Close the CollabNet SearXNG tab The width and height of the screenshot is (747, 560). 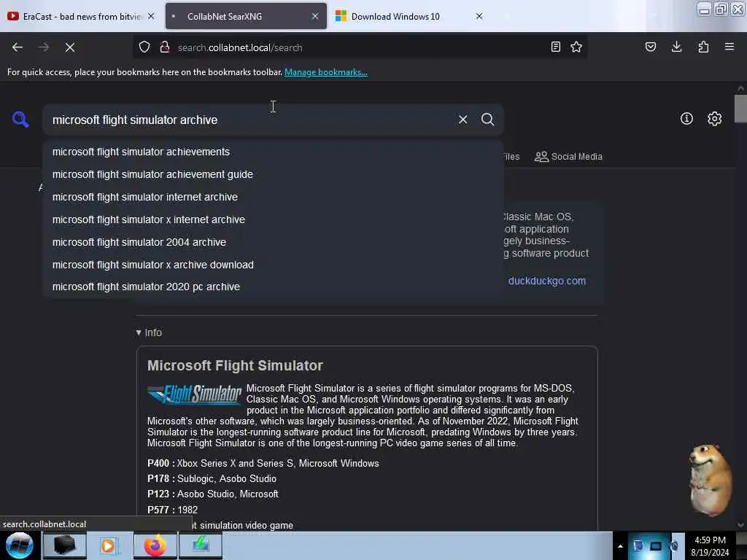pos(315,16)
